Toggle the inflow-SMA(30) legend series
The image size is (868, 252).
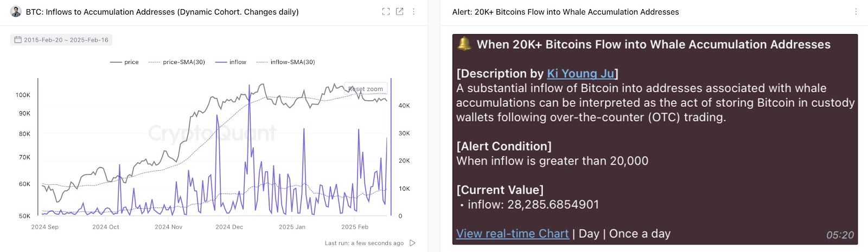286,62
